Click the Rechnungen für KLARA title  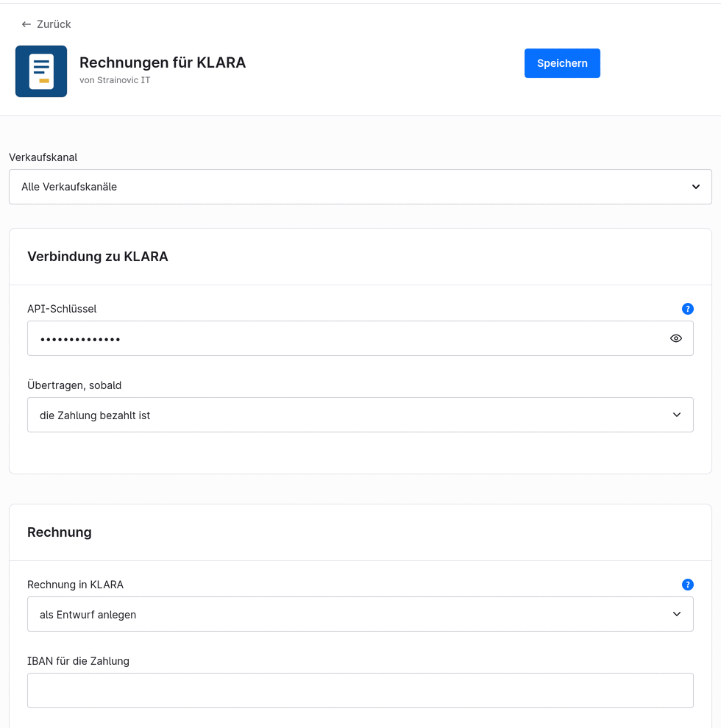click(163, 63)
